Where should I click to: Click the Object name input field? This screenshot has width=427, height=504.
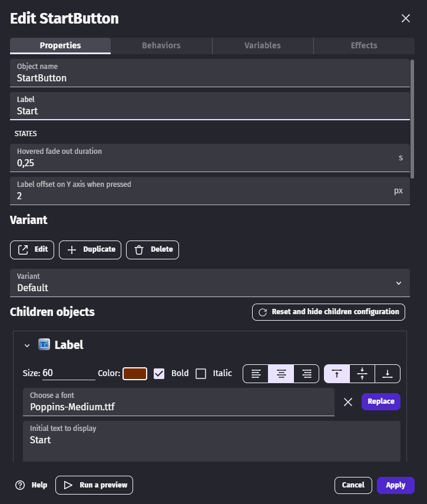(210, 78)
